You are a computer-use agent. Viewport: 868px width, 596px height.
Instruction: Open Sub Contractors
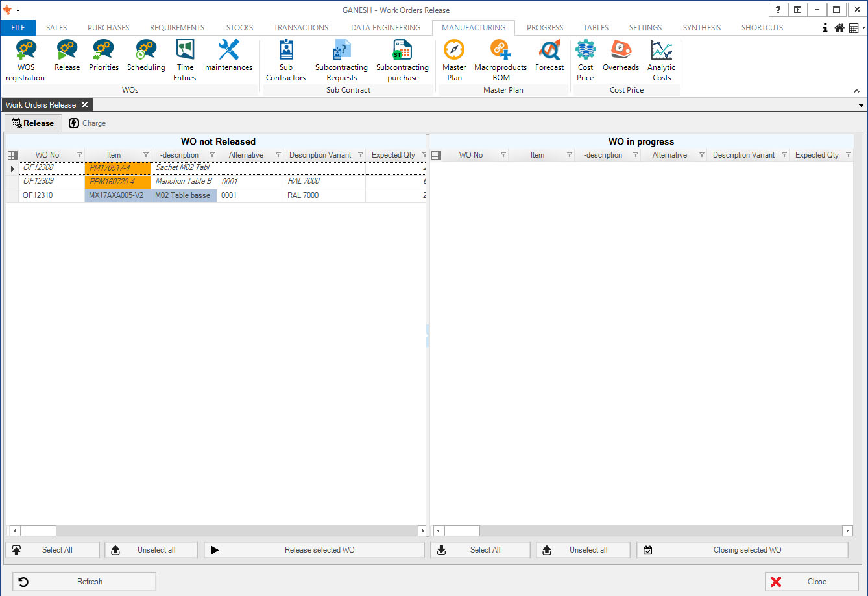285,60
